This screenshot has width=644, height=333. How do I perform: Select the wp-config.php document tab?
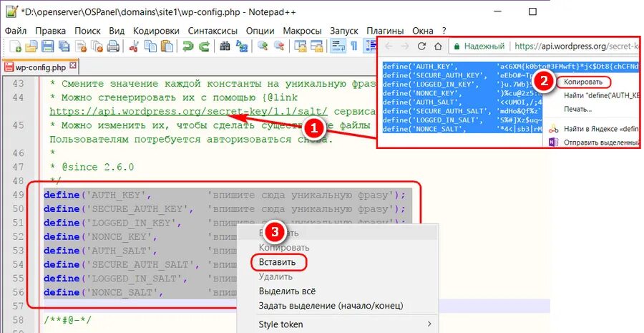pos(40,67)
